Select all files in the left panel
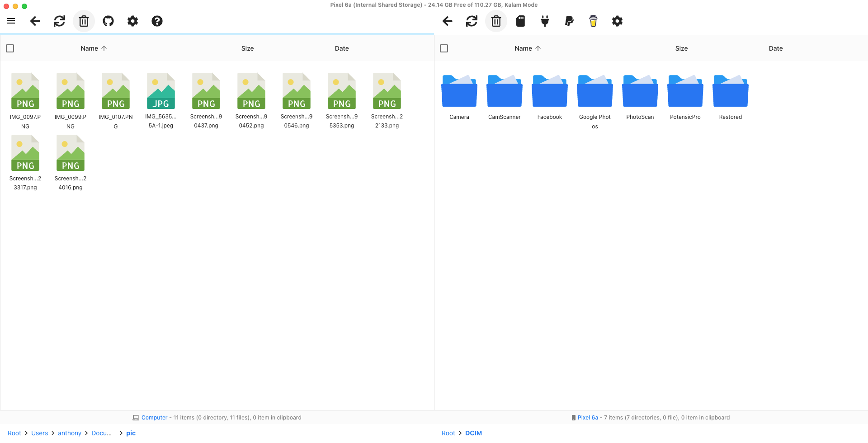Screen dimensions: 868x443 (x=10, y=48)
